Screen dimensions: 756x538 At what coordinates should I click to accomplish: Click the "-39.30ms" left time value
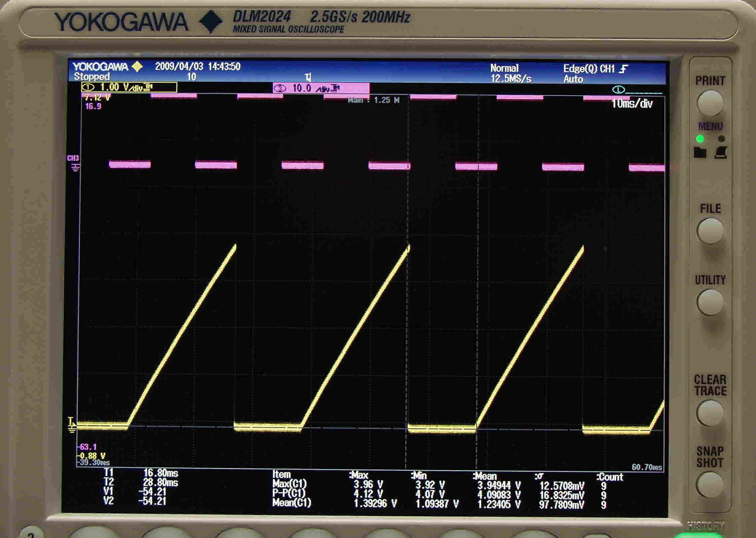click(93, 463)
